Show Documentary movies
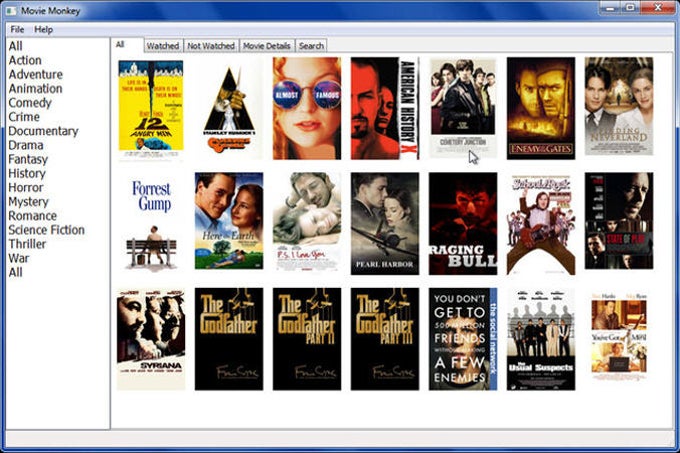 pos(43,131)
